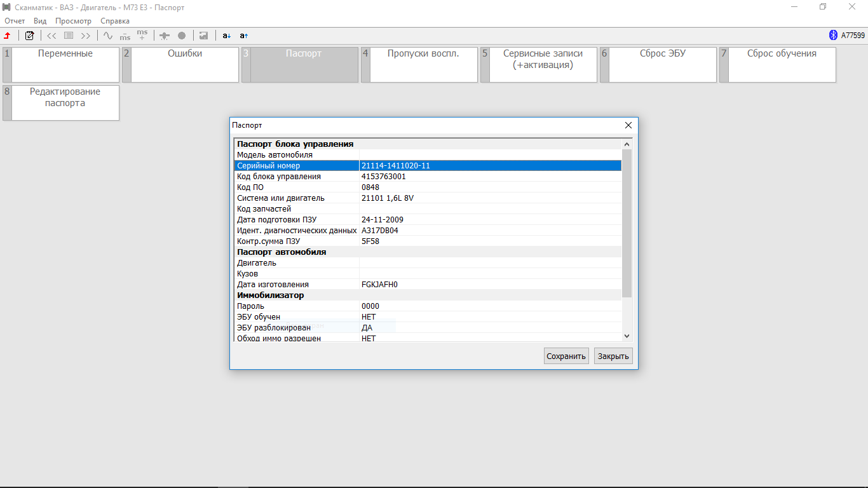Switch to the Ошибки tab

tap(184, 64)
